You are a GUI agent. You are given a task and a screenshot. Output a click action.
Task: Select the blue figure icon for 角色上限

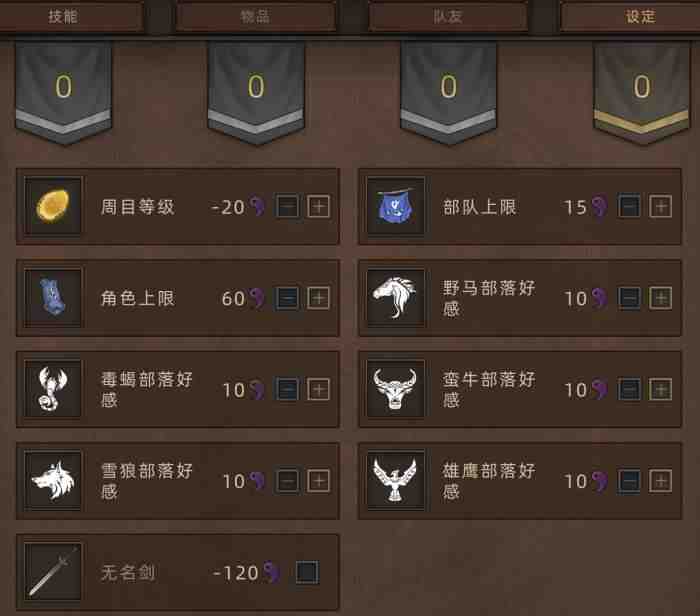point(53,298)
